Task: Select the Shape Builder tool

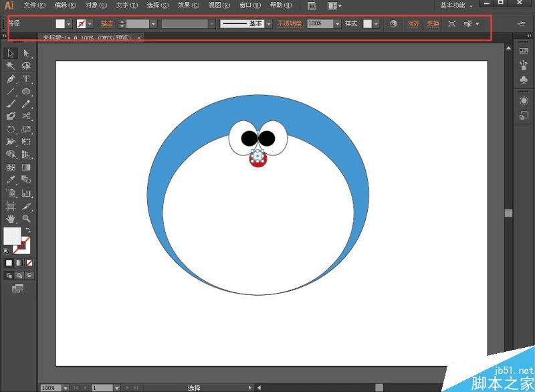Action: coord(11,155)
